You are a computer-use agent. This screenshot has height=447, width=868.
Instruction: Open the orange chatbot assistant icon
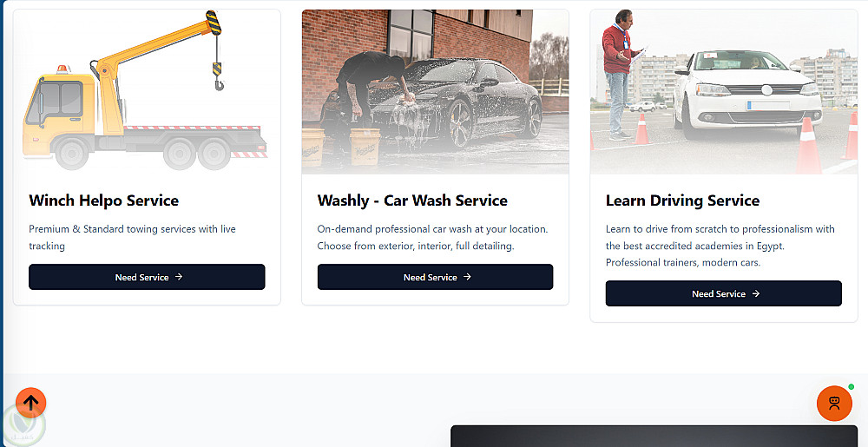[834, 403]
